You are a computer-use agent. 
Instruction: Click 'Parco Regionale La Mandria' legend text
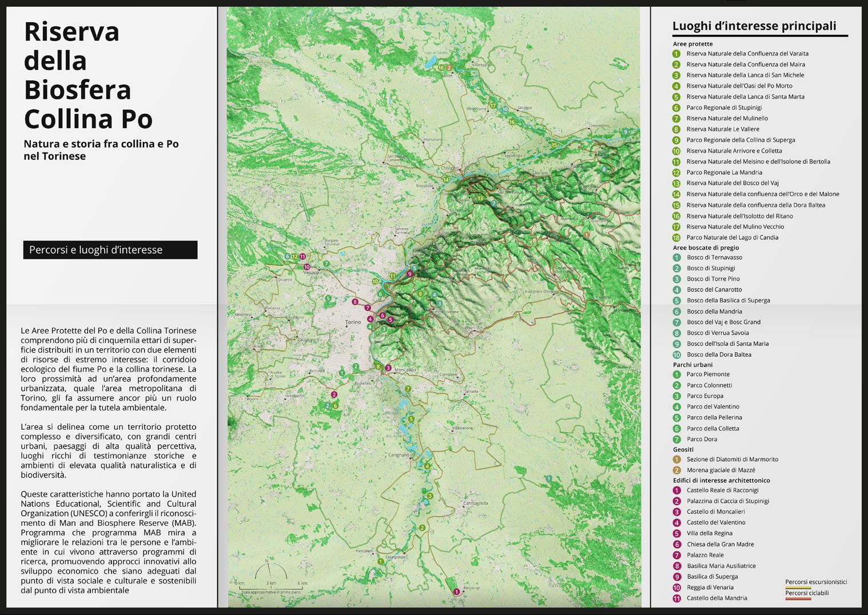point(724,173)
